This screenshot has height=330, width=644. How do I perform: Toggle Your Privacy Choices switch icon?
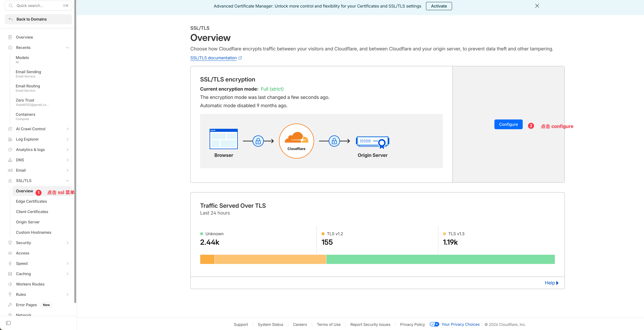click(x=434, y=324)
